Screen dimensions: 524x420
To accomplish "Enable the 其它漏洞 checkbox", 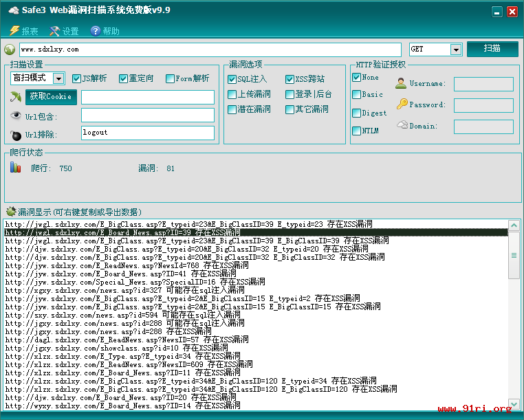I will point(290,109).
